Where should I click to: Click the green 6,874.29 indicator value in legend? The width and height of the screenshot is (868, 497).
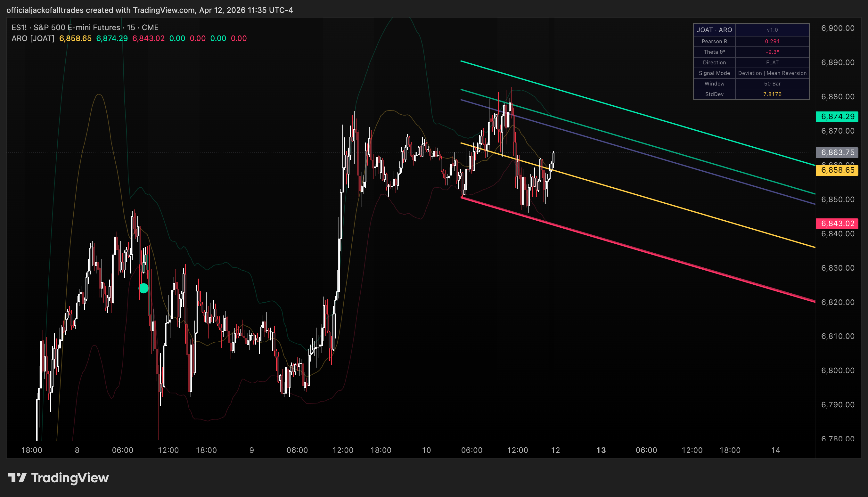tap(112, 38)
